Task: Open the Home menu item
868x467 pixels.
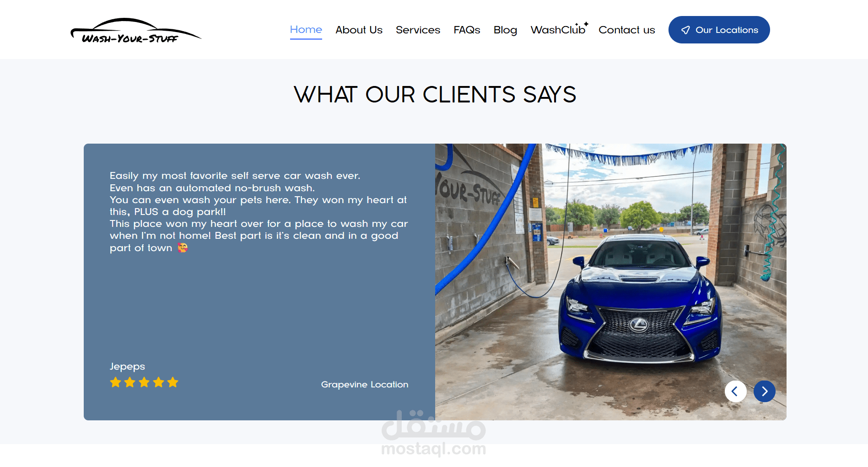Action: (306, 30)
